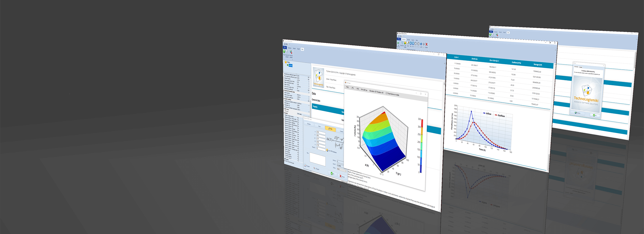The height and width of the screenshot is (234, 644).
Task: Click the Duplicate solution ribbon icon
Action: [x=402, y=43]
